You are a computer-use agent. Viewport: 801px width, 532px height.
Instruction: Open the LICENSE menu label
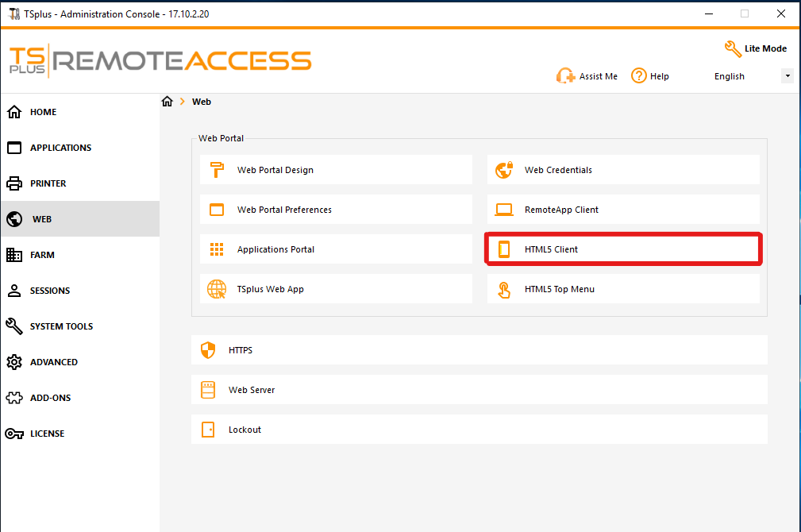[47, 434]
